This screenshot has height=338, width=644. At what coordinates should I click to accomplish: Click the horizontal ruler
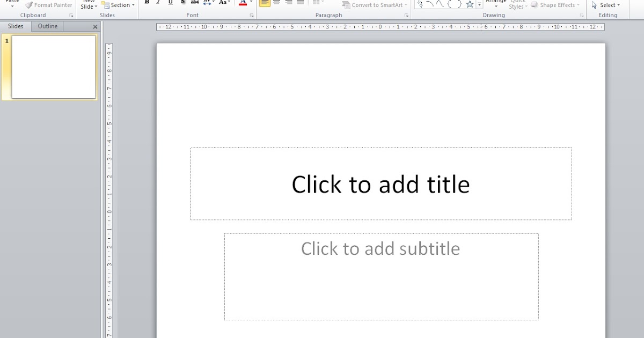coord(380,27)
